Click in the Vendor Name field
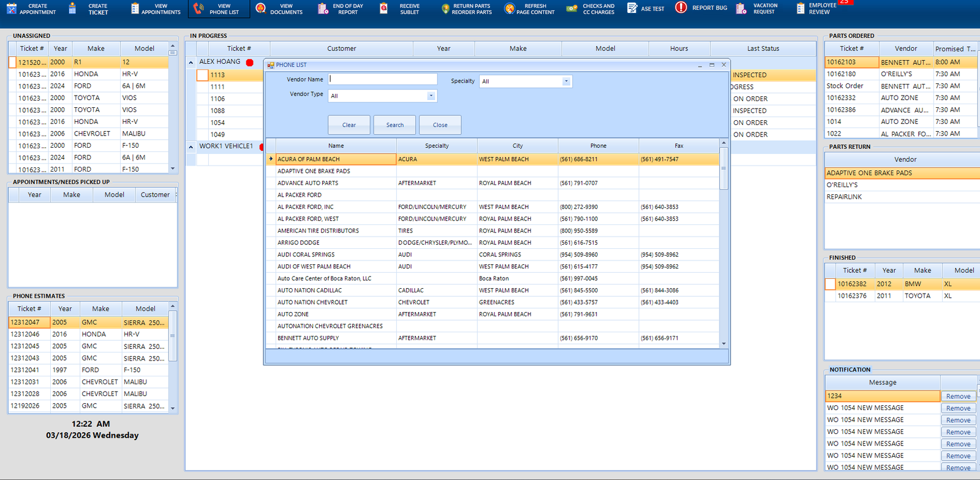This screenshot has height=480, width=980. coord(383,79)
